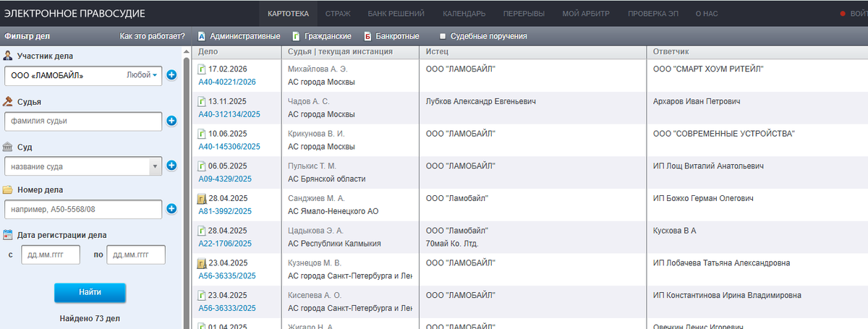
Task: Open the Мой арбитр tab
Action: coord(587,14)
